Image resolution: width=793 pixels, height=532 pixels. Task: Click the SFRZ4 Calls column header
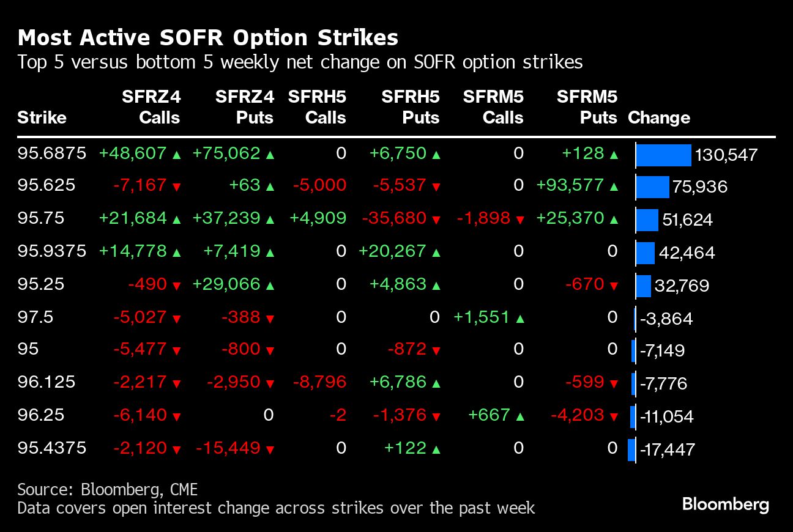point(151,107)
